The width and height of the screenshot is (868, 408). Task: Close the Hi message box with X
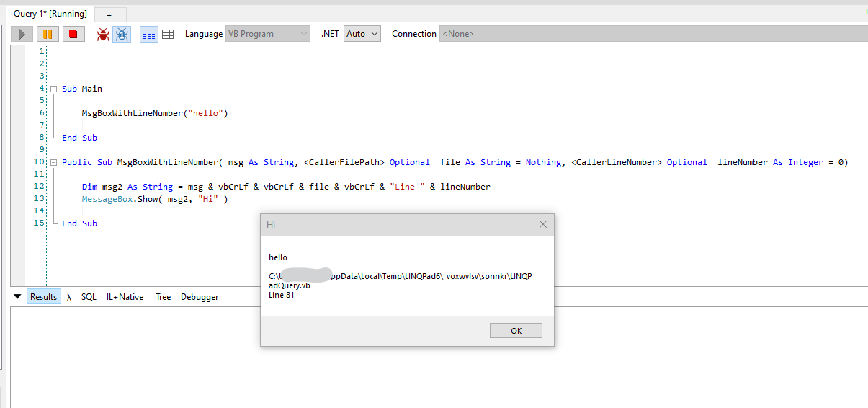coord(543,224)
